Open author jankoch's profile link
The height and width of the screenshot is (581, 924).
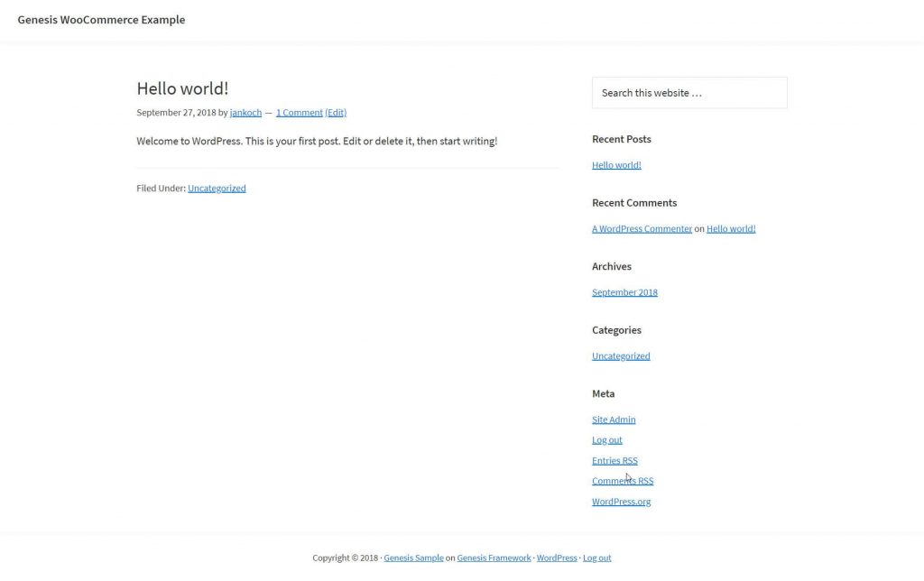pos(245,113)
